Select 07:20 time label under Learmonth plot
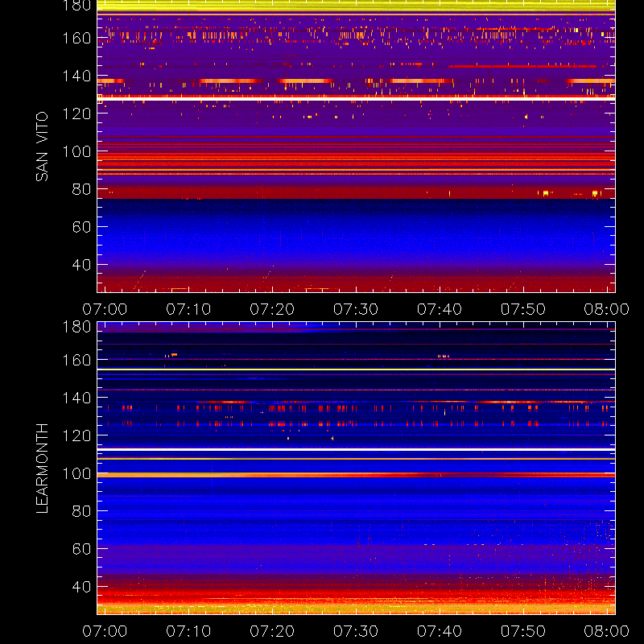Viewport: 644px width, 644px height. point(272,631)
